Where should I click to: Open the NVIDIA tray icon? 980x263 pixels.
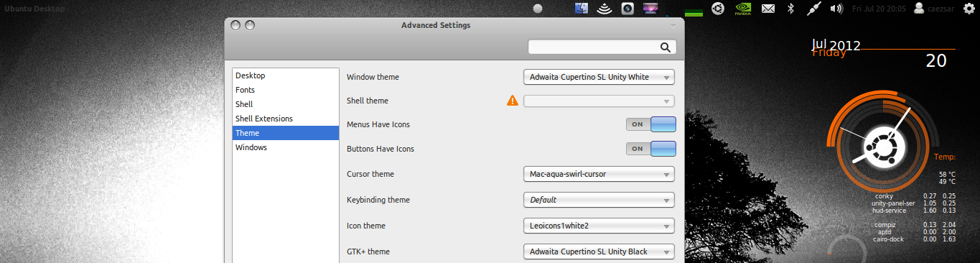coord(743,9)
